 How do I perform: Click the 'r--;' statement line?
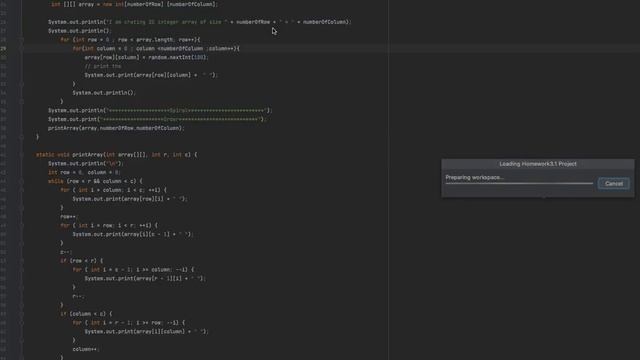pyautogui.click(x=78, y=297)
